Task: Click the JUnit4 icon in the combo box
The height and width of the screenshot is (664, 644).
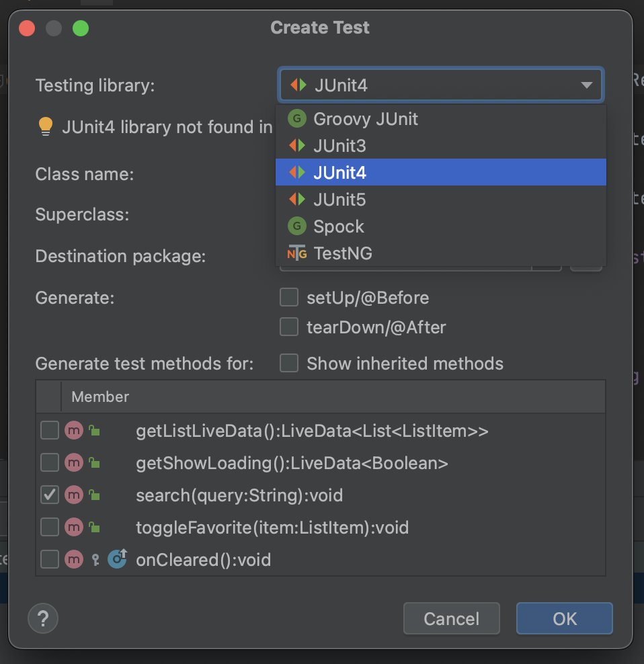Action: 298,85
